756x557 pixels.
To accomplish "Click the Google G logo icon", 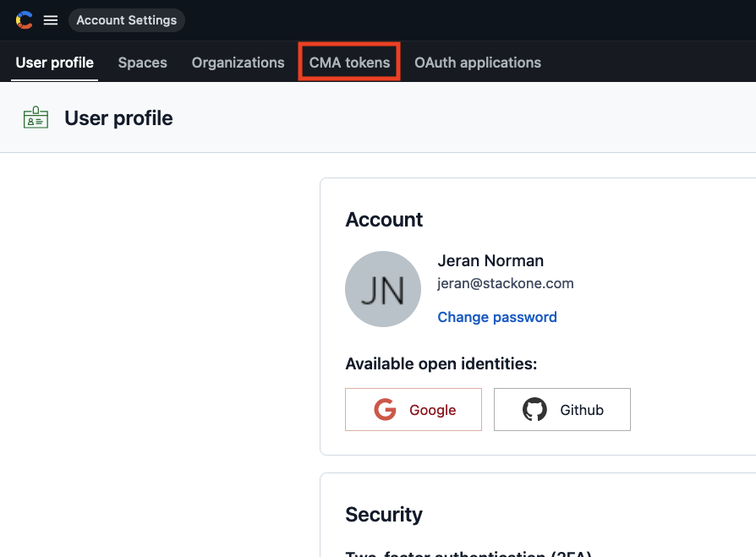I will click(386, 410).
